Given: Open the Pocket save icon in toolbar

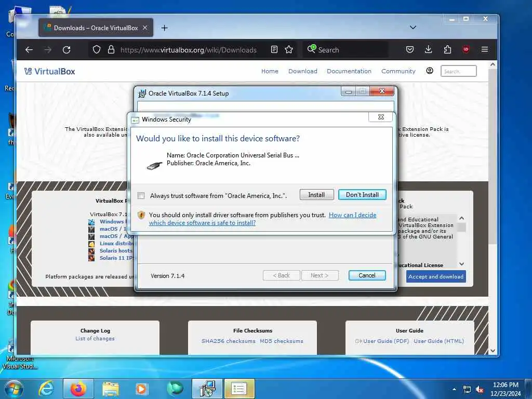Looking at the screenshot, I should point(410,50).
